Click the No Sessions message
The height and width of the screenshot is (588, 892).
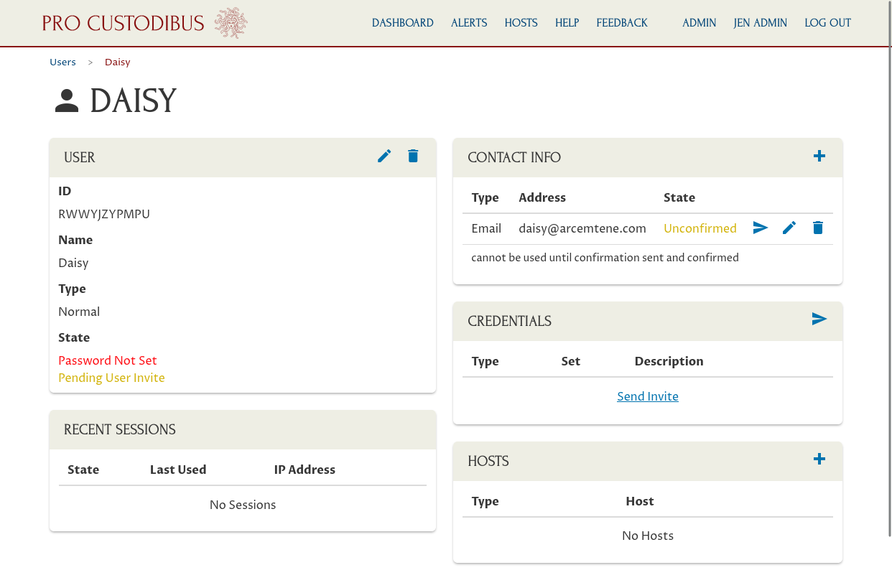click(243, 505)
